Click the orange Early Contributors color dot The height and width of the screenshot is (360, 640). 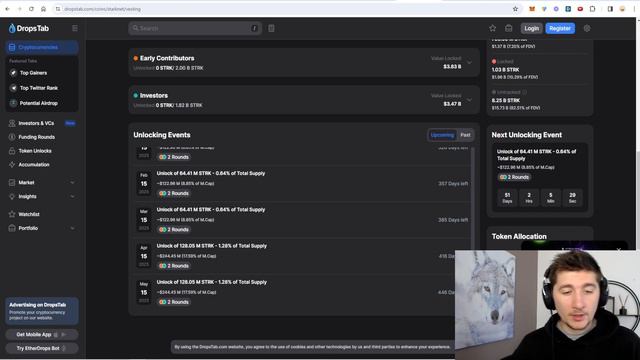click(136, 58)
